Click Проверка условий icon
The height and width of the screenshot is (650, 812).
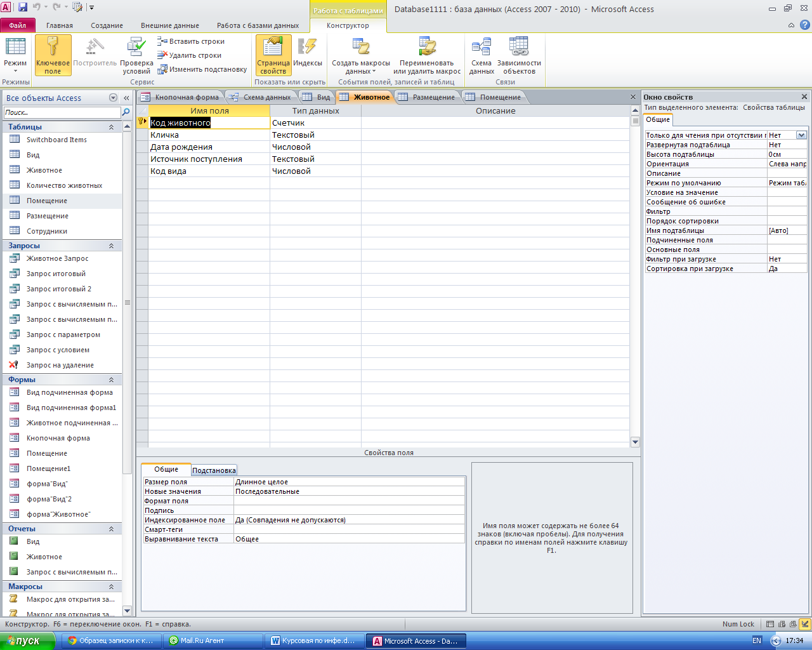point(136,56)
